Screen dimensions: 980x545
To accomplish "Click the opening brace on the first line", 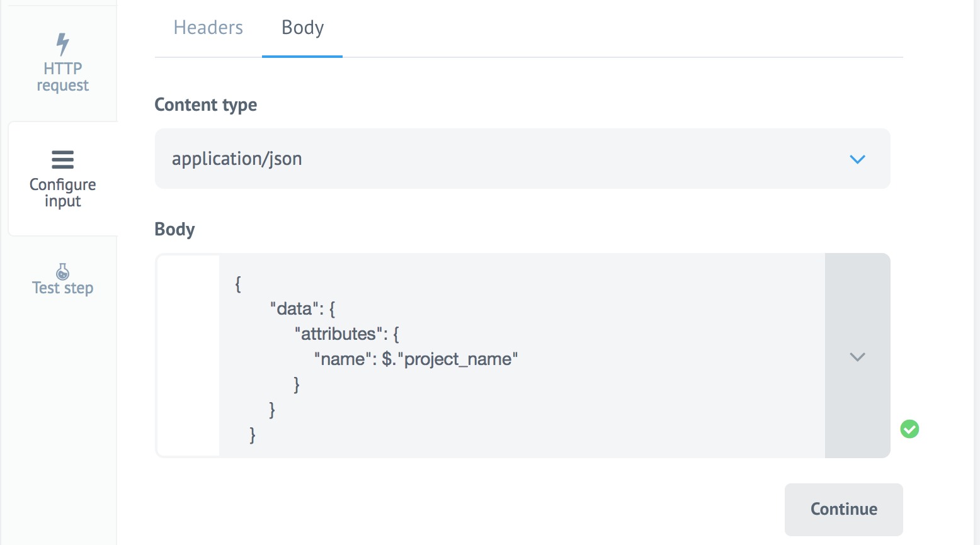I will (238, 284).
